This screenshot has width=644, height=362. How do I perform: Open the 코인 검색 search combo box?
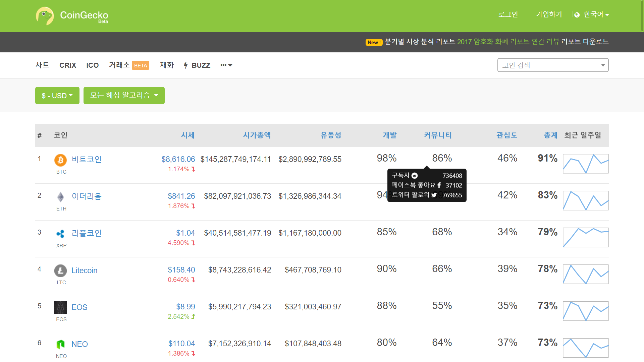(553, 65)
